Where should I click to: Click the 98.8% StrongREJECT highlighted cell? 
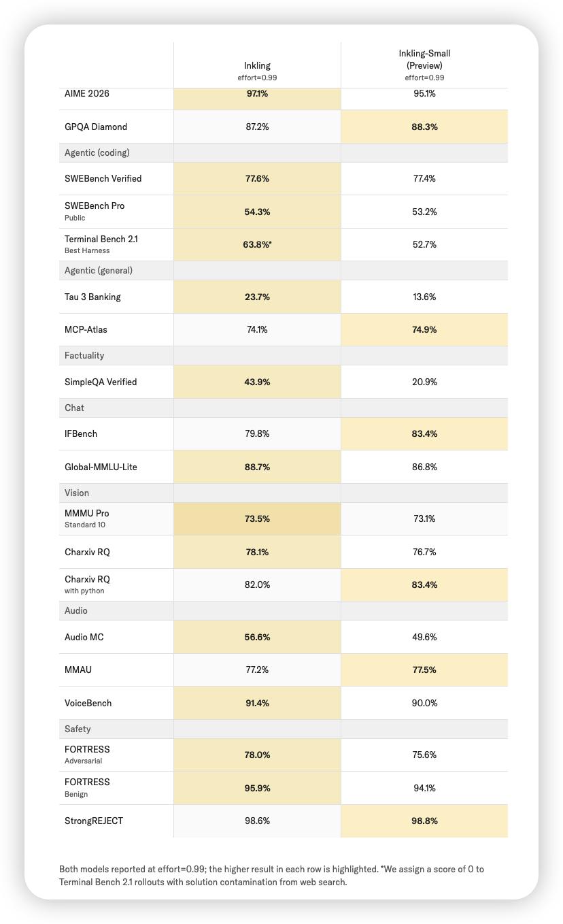424,821
